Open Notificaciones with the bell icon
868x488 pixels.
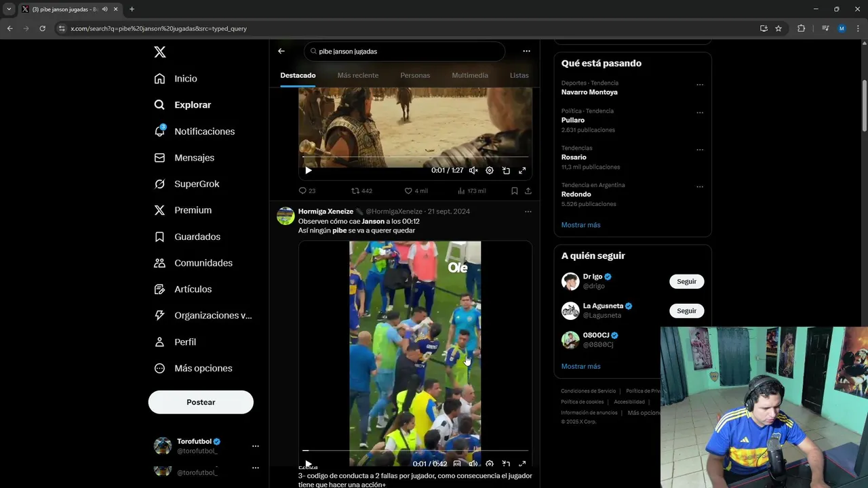(x=194, y=131)
